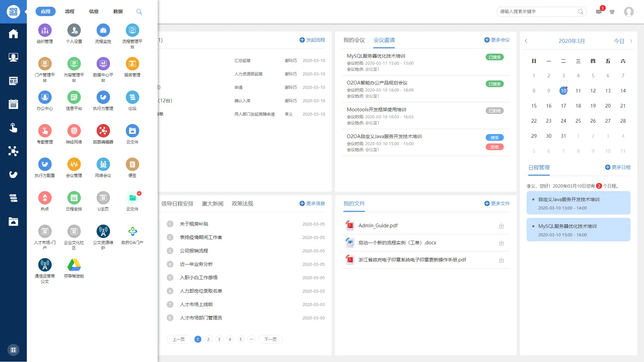This screenshot has height=362, width=644.
Task: Select March 18 on the calendar
Action: coord(578,106)
